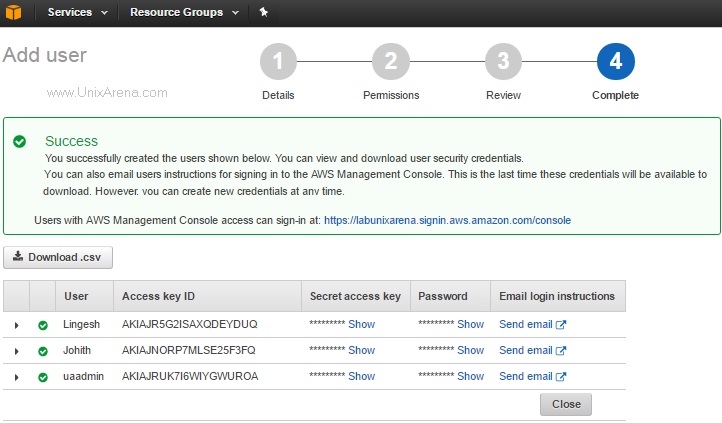Go to step 3 Review
This screenshot has width=722, height=423.
click(x=503, y=61)
